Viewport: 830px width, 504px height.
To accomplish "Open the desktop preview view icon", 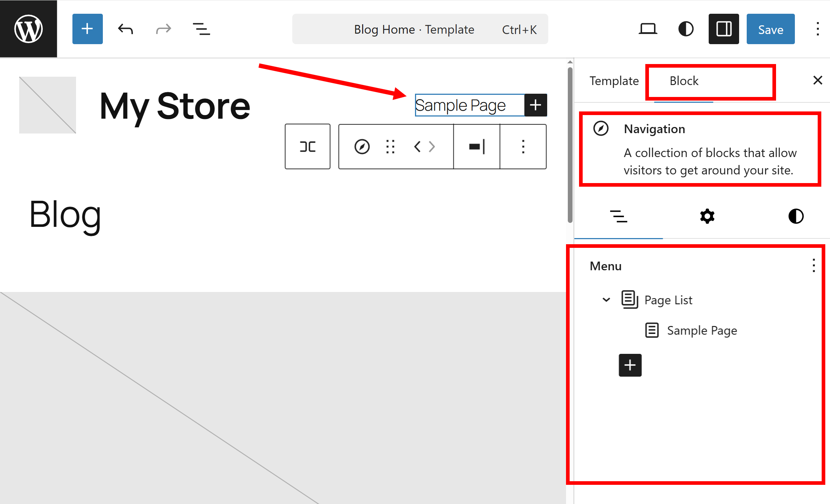I will [647, 29].
